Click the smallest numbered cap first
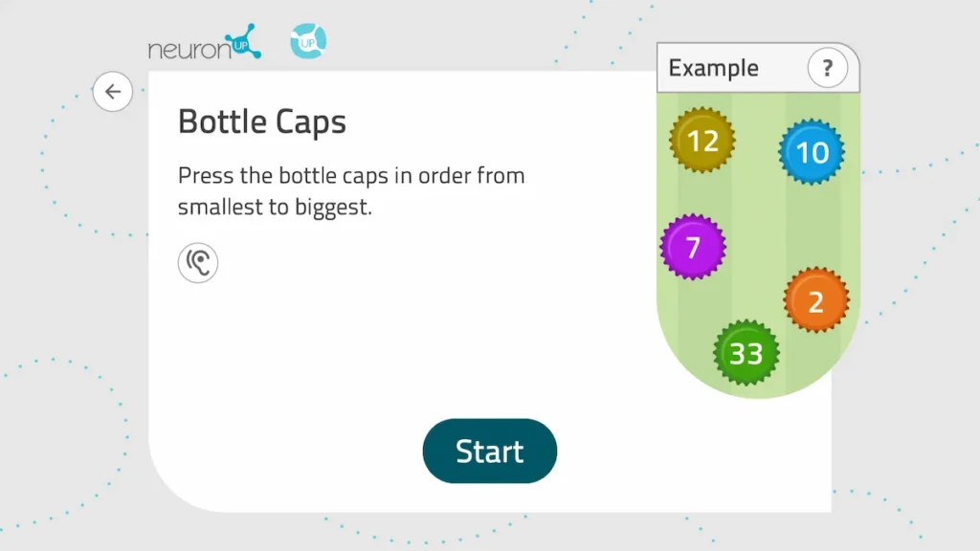This screenshot has height=551, width=980. (x=817, y=300)
